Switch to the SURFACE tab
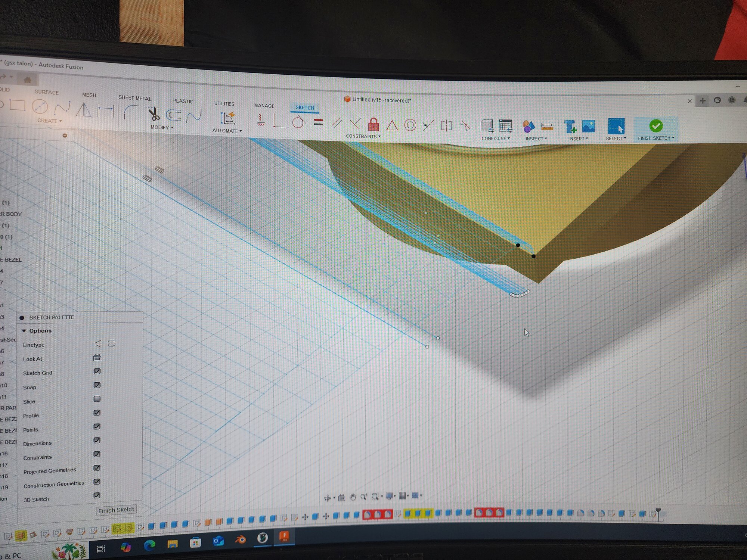Image resolution: width=747 pixels, height=560 pixels. coord(47,92)
